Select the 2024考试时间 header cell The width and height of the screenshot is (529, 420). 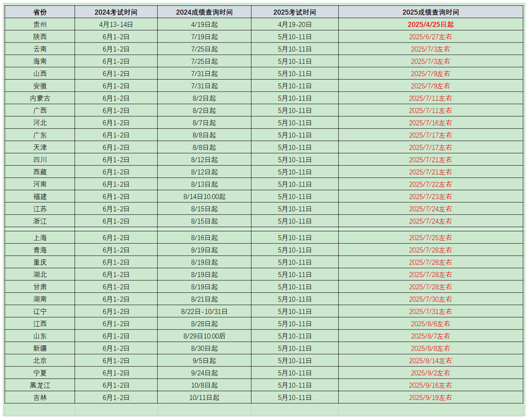[x=116, y=12]
